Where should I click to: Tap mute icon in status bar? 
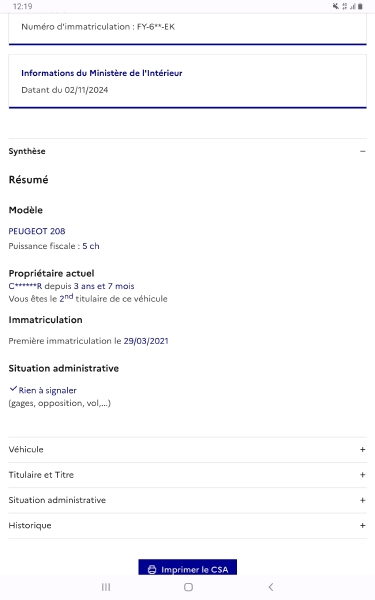pyautogui.click(x=336, y=6)
